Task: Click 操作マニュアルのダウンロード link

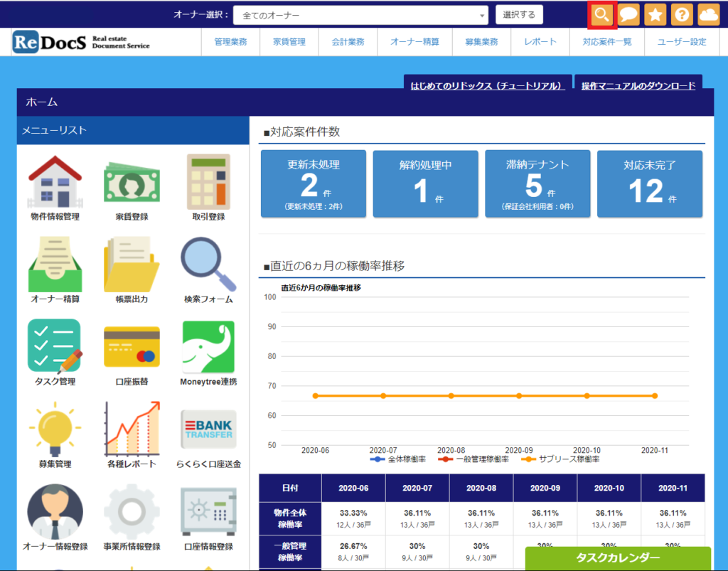Action: click(638, 85)
